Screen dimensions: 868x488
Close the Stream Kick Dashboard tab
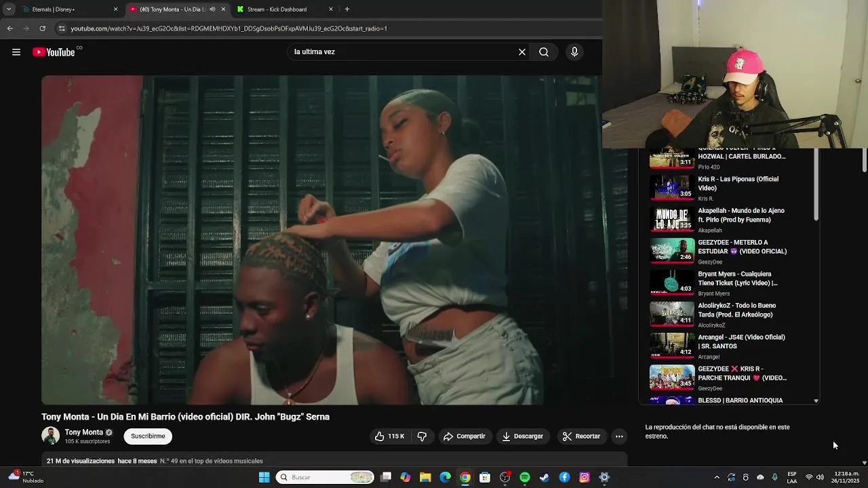pyautogui.click(x=331, y=9)
